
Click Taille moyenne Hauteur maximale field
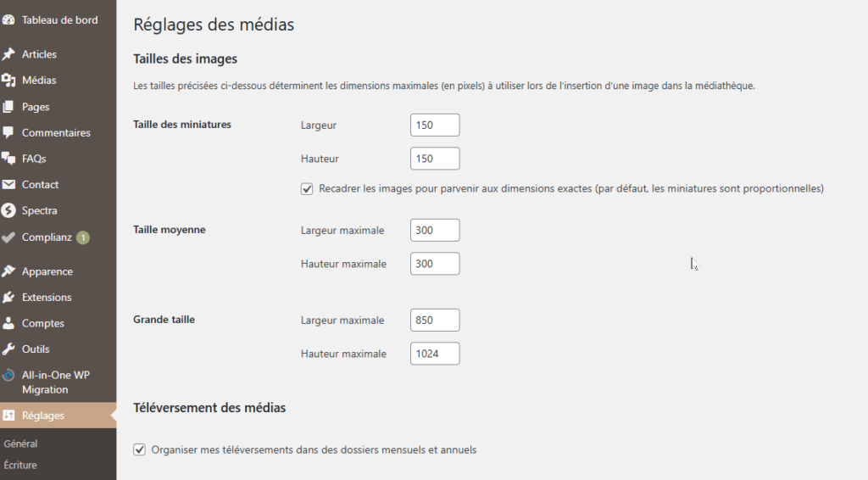point(435,264)
